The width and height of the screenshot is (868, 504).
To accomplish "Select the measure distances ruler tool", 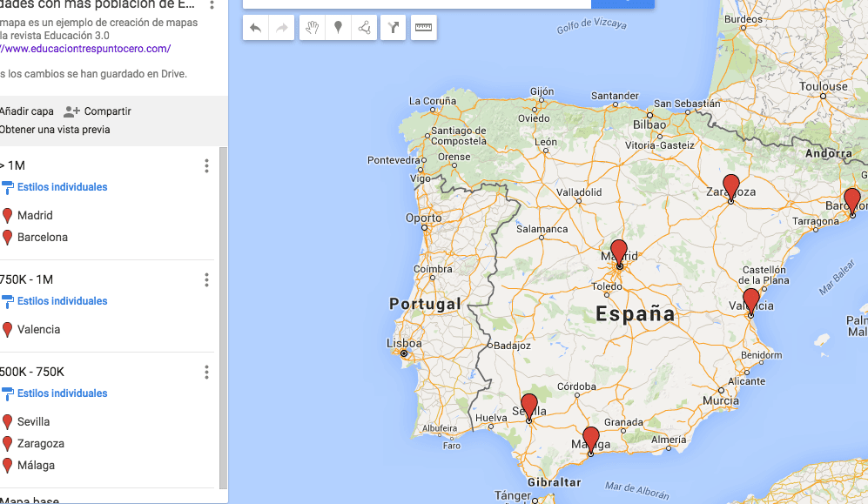I will (423, 28).
